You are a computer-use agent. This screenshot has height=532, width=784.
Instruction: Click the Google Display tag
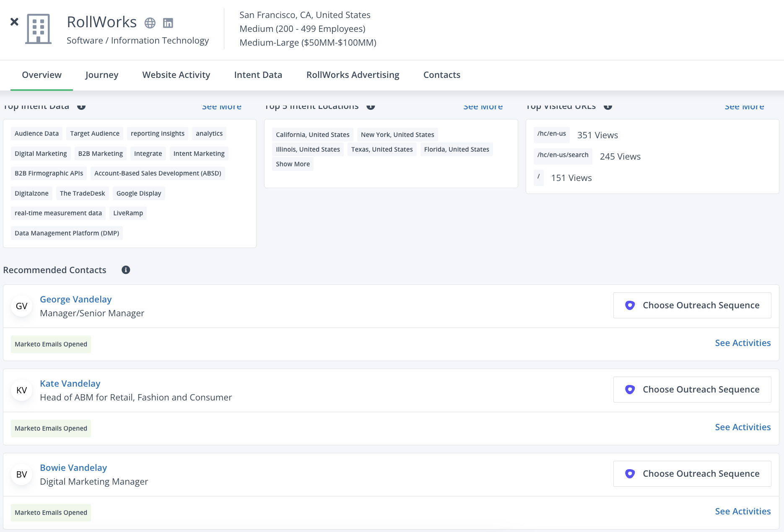click(x=139, y=194)
